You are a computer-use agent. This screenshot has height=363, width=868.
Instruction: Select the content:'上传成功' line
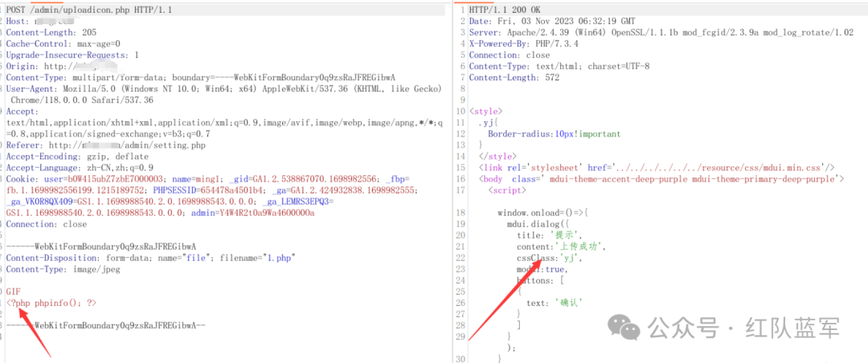pyautogui.click(x=562, y=247)
